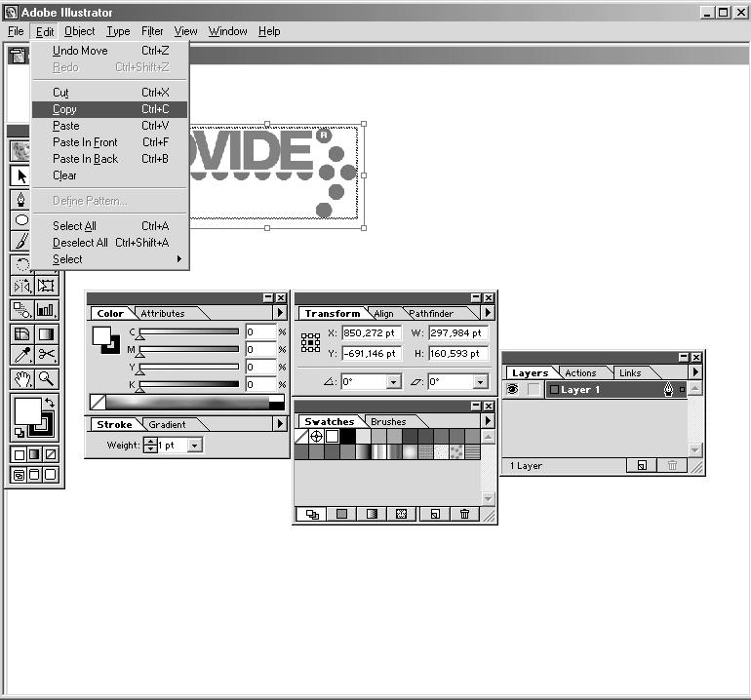Open the Stroke panel flyout menu
751x700 pixels.
pyautogui.click(x=280, y=424)
